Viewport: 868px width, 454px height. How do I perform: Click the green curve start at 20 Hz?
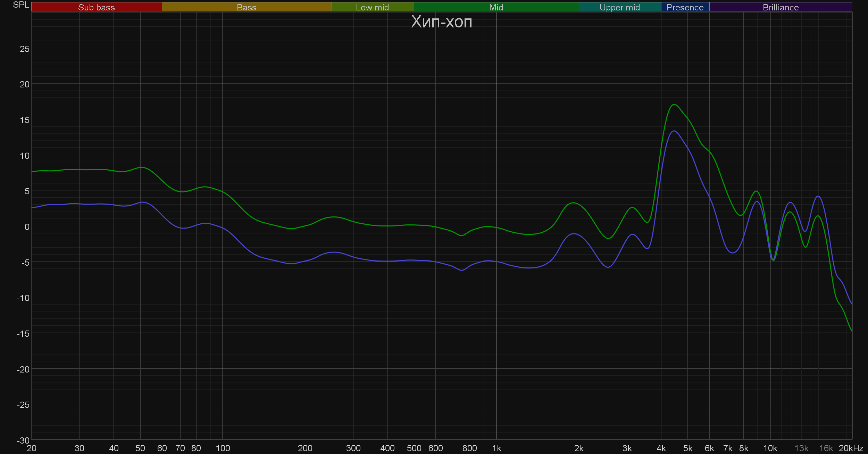32,172
